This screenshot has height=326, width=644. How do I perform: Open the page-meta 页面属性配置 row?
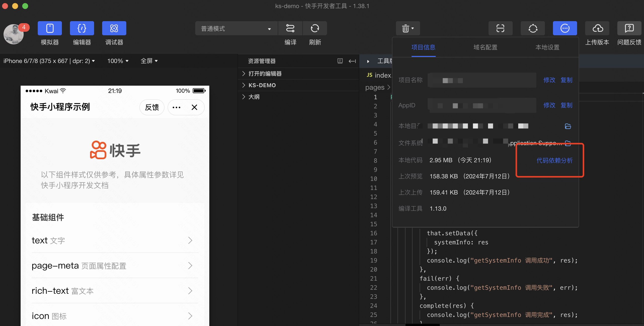(115, 266)
